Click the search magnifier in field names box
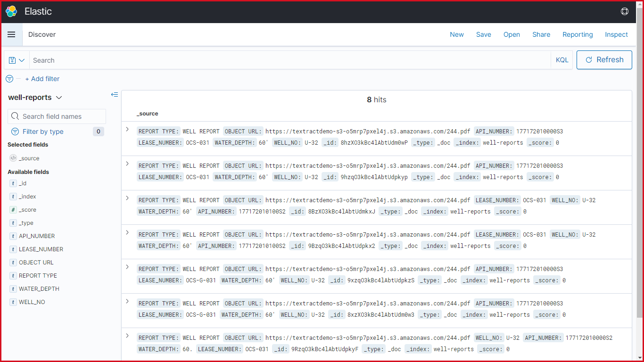 [16, 116]
